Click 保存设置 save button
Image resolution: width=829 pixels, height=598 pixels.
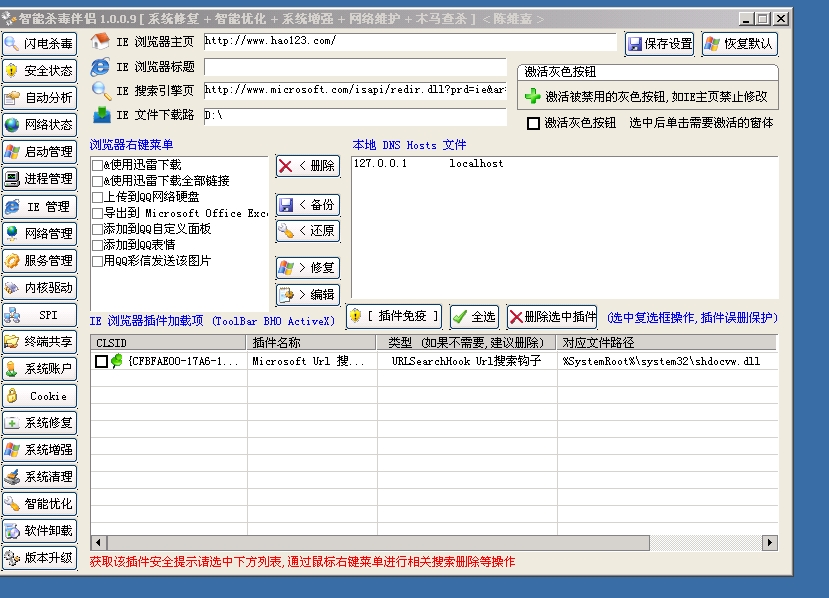pyautogui.click(x=659, y=43)
